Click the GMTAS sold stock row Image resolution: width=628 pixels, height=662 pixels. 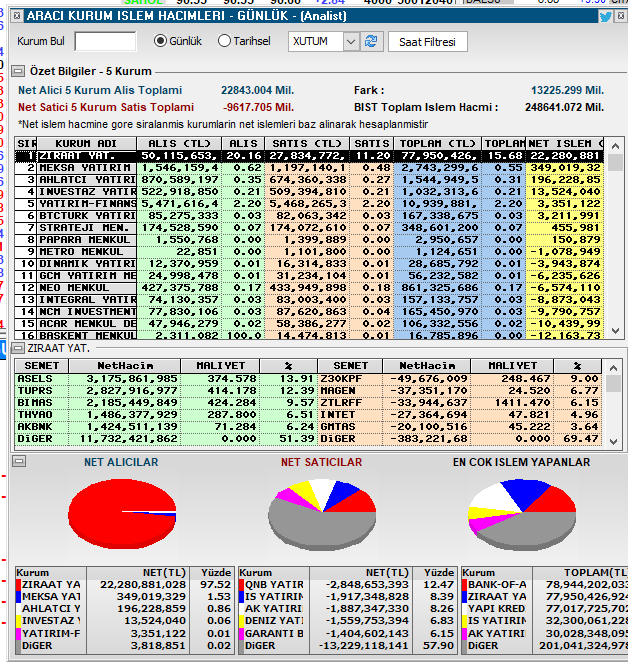(459, 427)
